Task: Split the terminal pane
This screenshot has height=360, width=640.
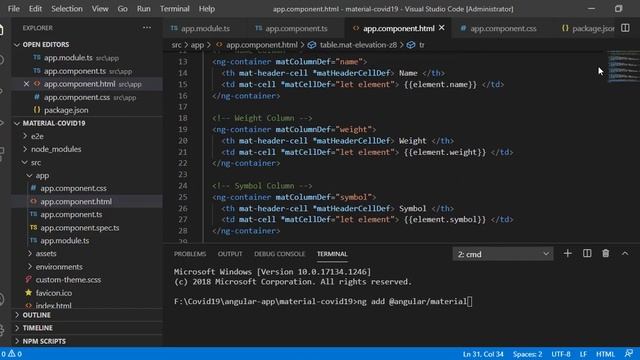Action: coord(587,253)
